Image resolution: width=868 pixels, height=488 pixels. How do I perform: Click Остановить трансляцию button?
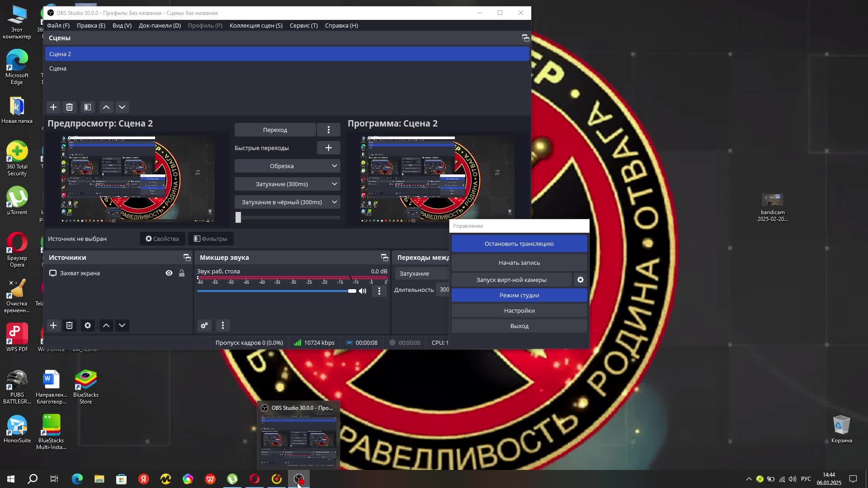click(519, 244)
